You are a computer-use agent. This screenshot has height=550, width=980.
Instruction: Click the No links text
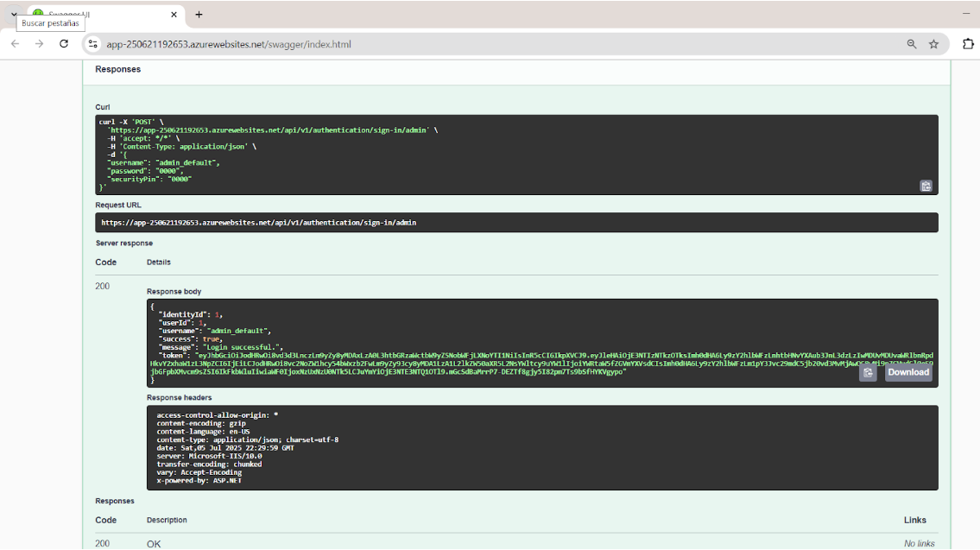coord(920,543)
